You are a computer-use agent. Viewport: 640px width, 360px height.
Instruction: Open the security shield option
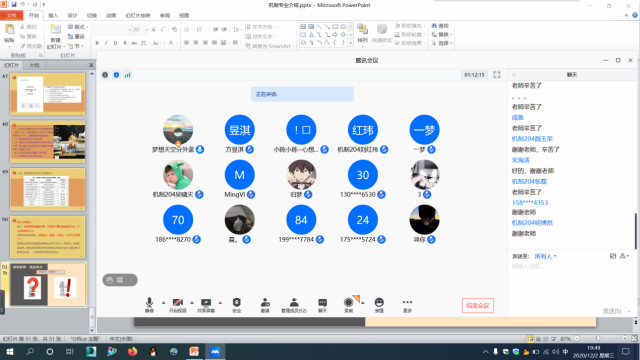click(237, 305)
